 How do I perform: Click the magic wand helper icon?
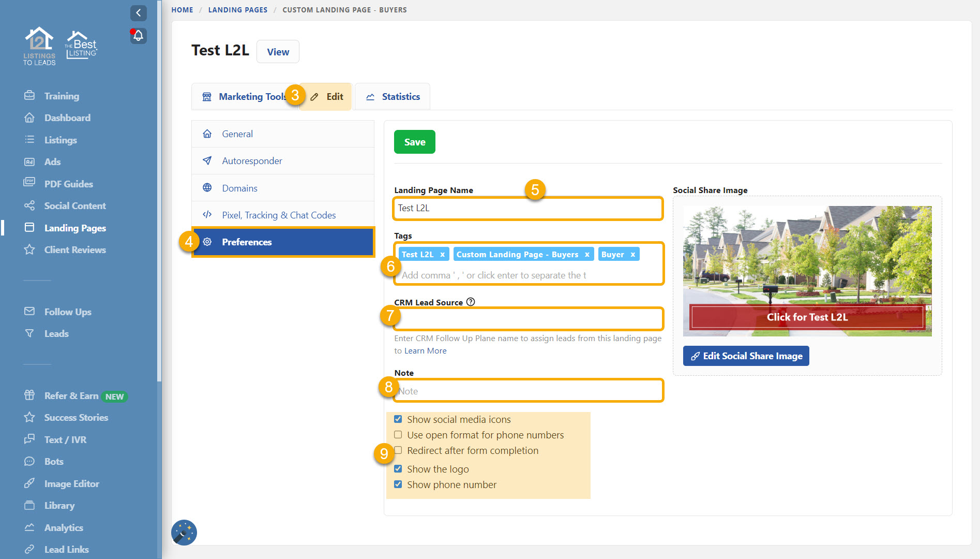184,533
